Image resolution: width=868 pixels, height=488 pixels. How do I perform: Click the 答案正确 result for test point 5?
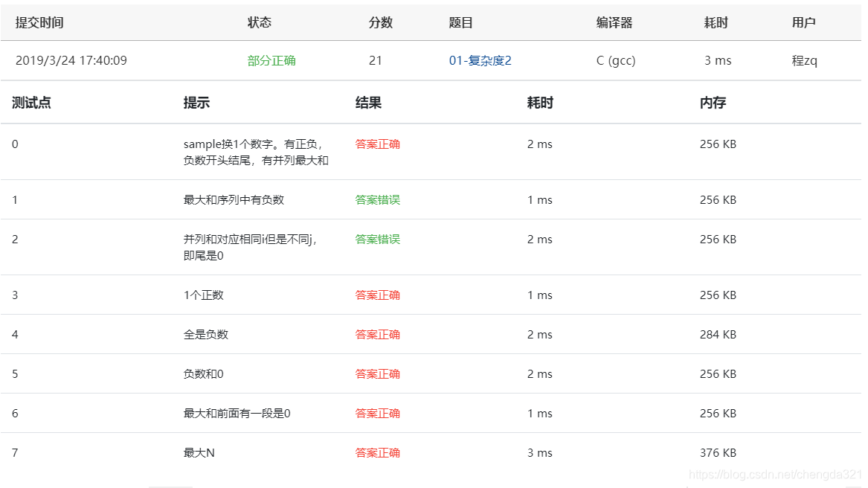coord(378,374)
